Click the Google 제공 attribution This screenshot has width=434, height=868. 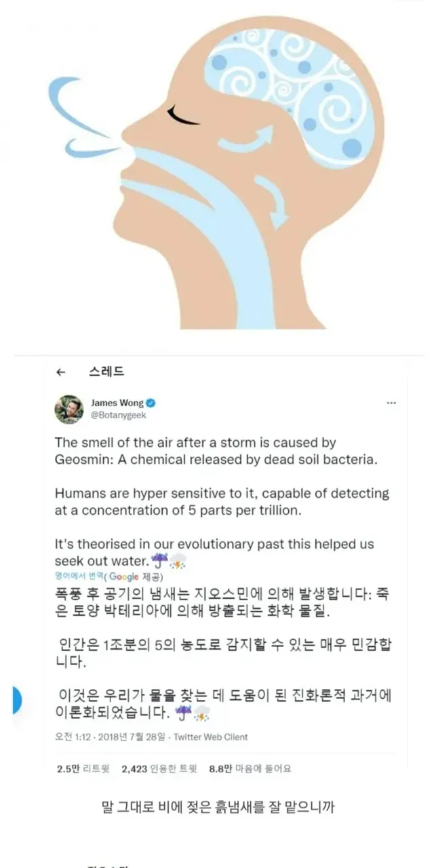(138, 576)
